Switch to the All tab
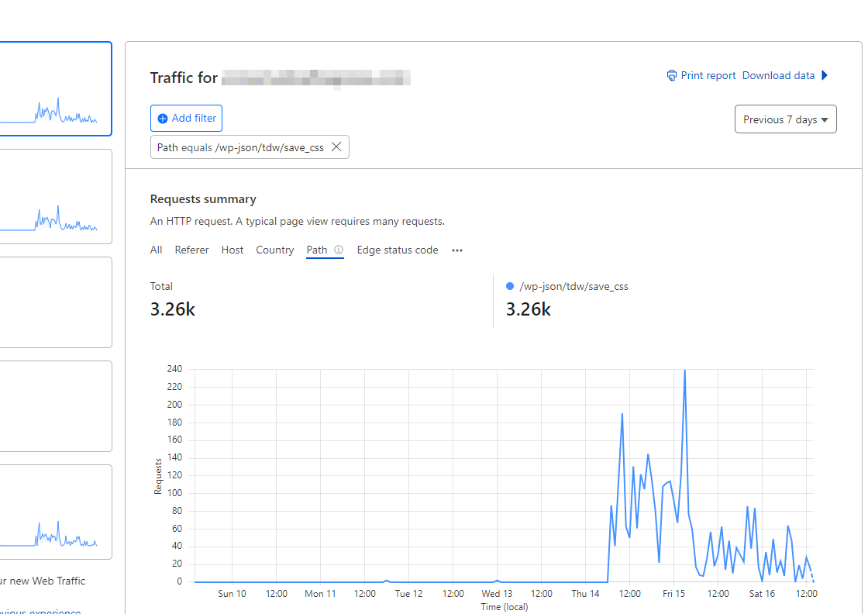The width and height of the screenshot is (868, 614). tap(156, 250)
